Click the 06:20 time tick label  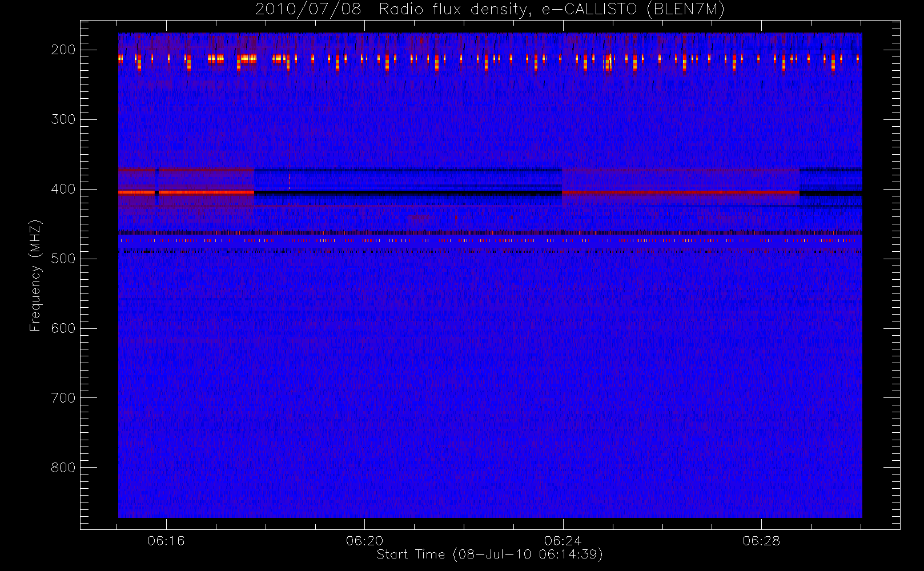click(x=364, y=541)
